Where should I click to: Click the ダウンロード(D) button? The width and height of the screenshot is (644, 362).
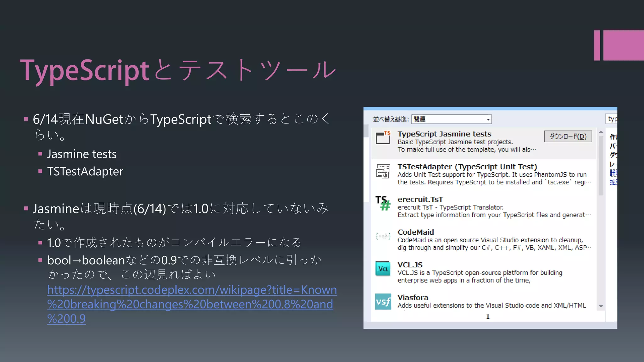[x=568, y=136]
